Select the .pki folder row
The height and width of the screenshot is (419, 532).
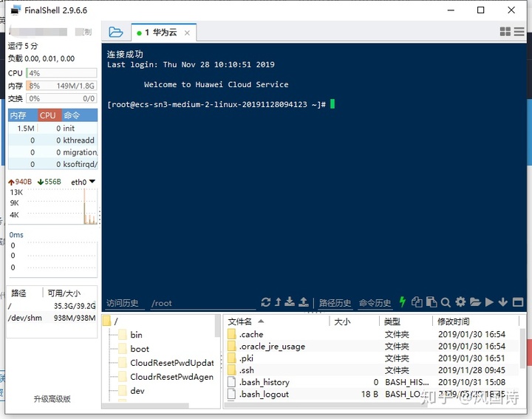(372, 358)
